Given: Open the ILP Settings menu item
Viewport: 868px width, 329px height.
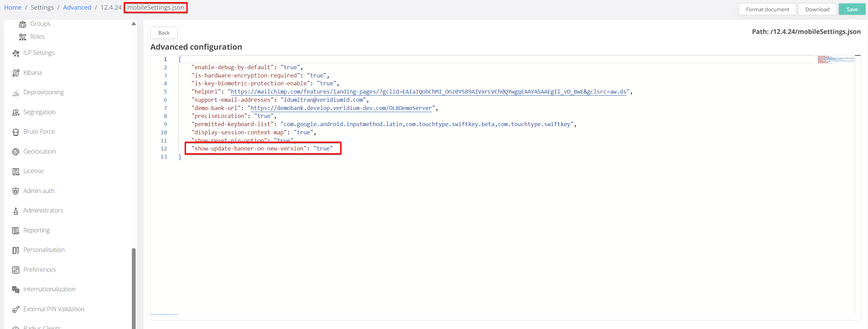Looking at the screenshot, I should click(39, 53).
